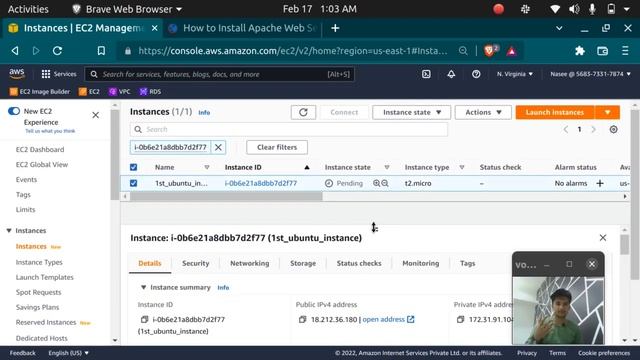
Task: Toggle the New EC2 Experience switch
Action: 14,111
